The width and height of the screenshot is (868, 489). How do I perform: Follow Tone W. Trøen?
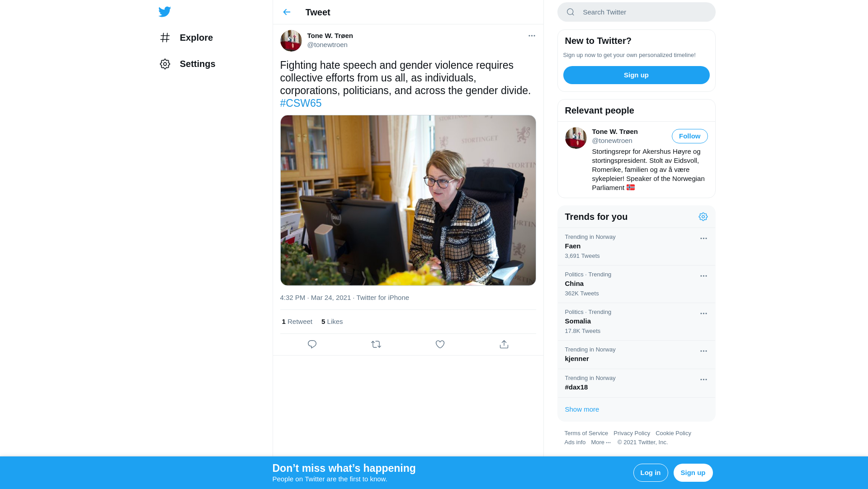689,136
